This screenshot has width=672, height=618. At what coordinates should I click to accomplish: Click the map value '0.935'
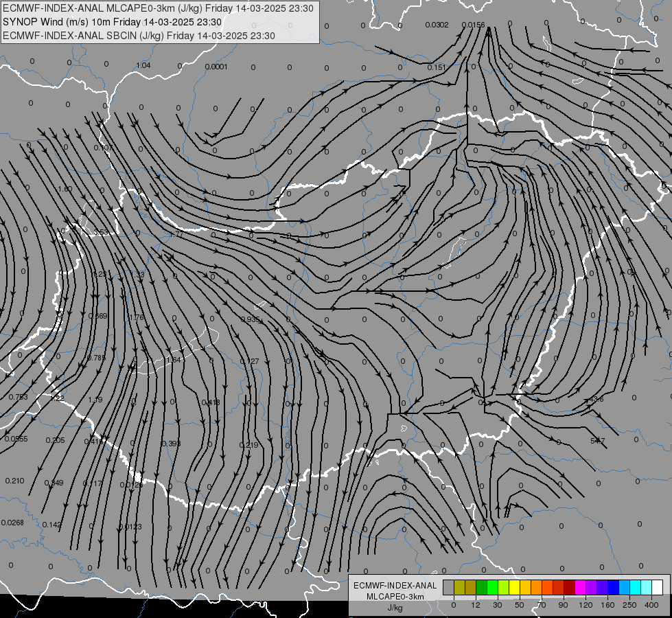pos(251,319)
